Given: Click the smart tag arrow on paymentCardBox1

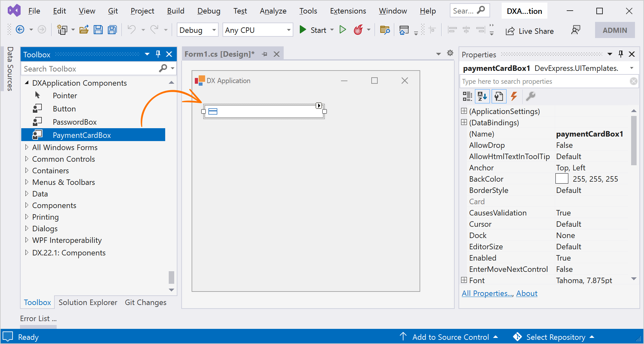Looking at the screenshot, I should coord(319,106).
